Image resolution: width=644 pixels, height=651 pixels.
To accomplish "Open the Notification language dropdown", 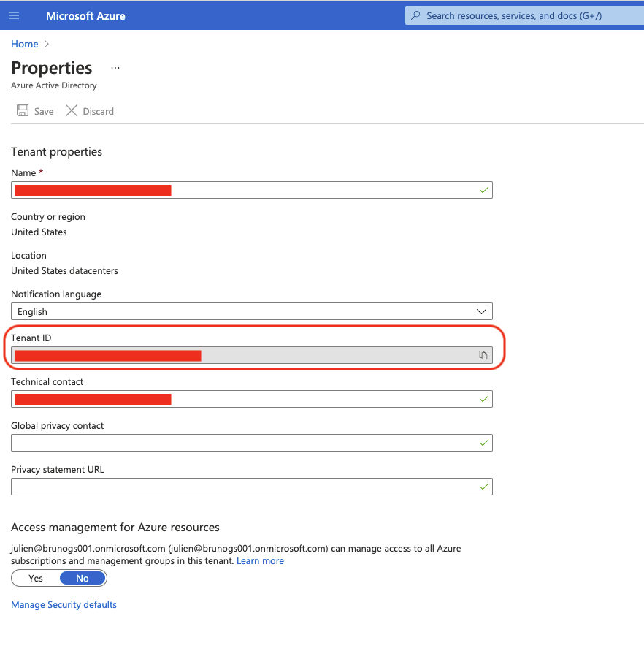I will [251, 311].
